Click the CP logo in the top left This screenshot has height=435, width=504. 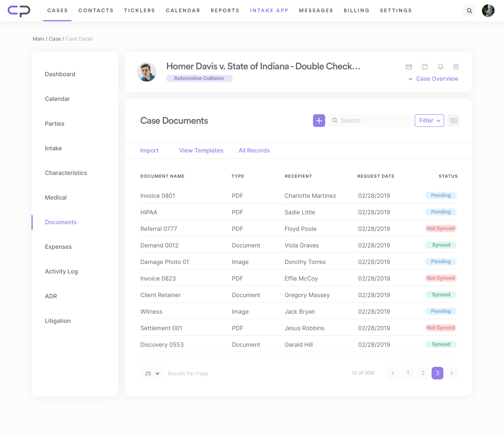tap(19, 11)
